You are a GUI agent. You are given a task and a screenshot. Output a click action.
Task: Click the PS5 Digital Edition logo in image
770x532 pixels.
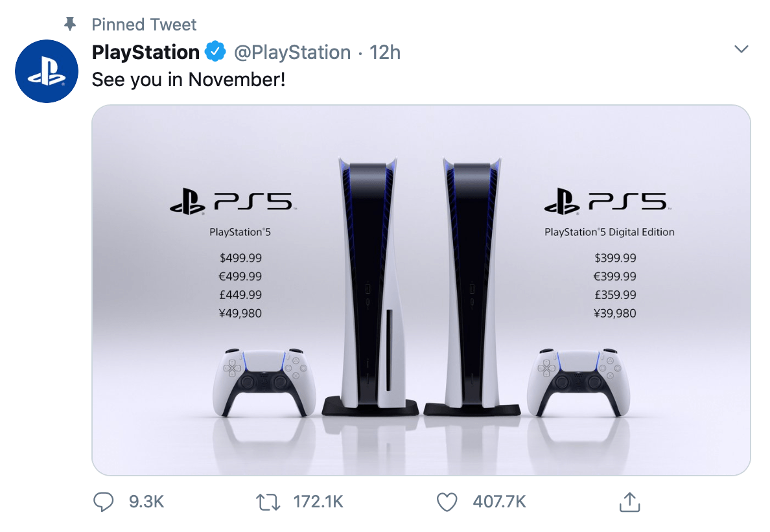pos(607,202)
